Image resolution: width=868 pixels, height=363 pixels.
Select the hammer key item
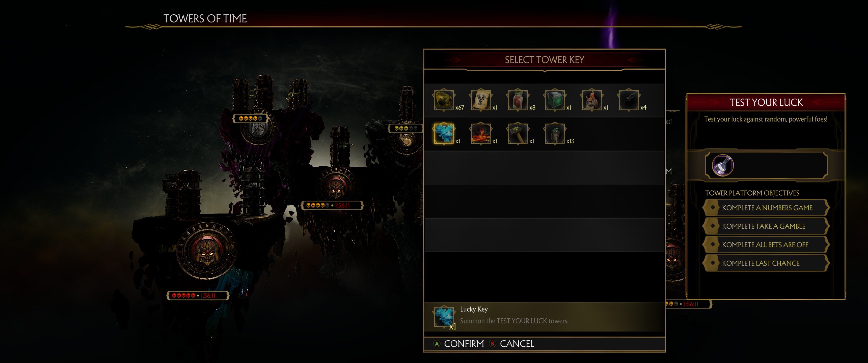pos(518,134)
